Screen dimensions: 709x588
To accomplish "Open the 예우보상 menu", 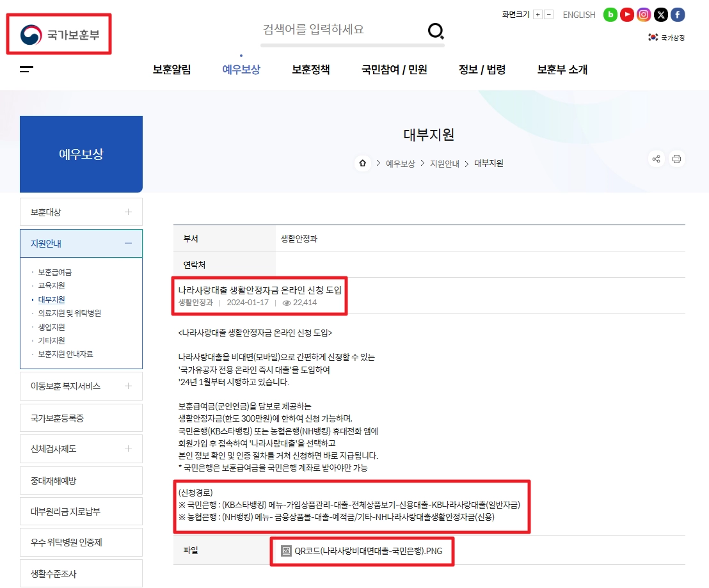I will tap(241, 70).
